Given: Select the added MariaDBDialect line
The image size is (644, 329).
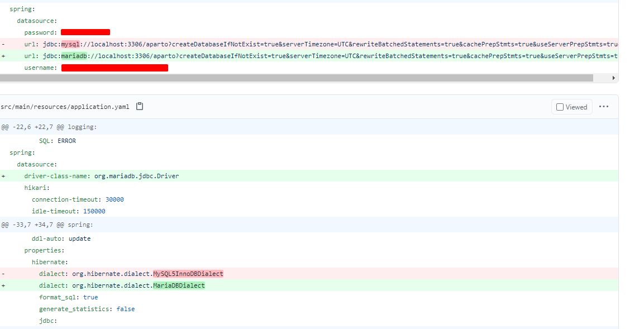Looking at the screenshot, I should pos(122,285).
